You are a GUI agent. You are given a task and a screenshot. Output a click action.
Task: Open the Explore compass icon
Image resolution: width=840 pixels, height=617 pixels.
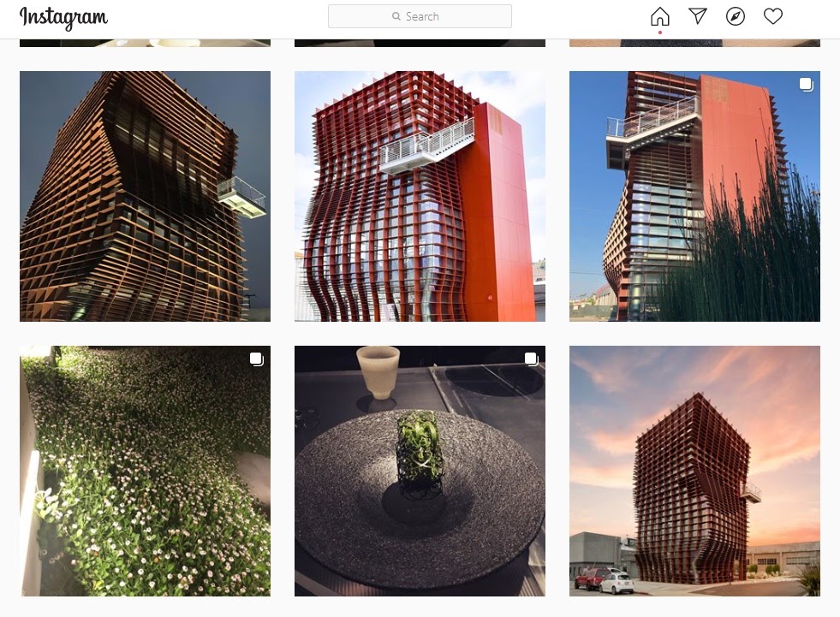pyautogui.click(x=735, y=16)
